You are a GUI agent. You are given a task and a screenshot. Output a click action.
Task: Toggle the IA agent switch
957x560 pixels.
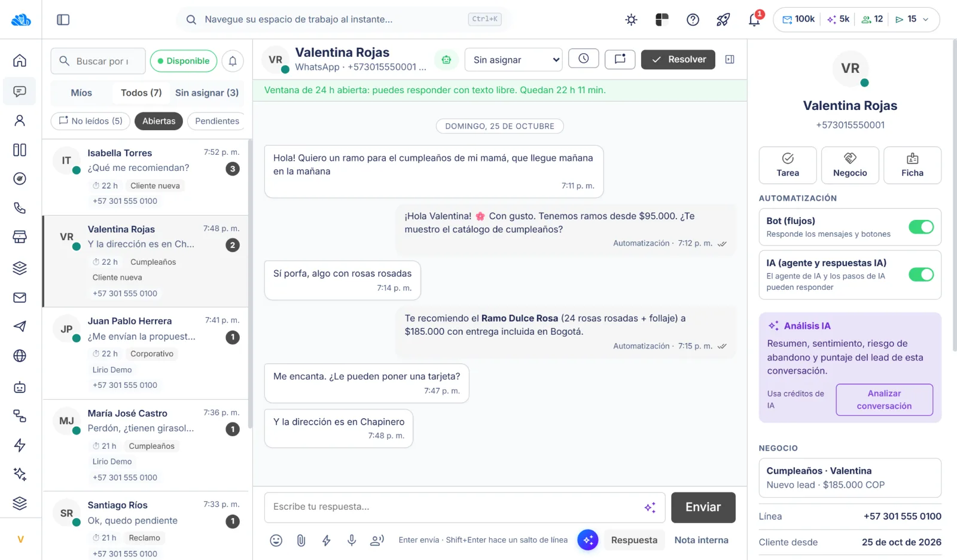tap(921, 274)
